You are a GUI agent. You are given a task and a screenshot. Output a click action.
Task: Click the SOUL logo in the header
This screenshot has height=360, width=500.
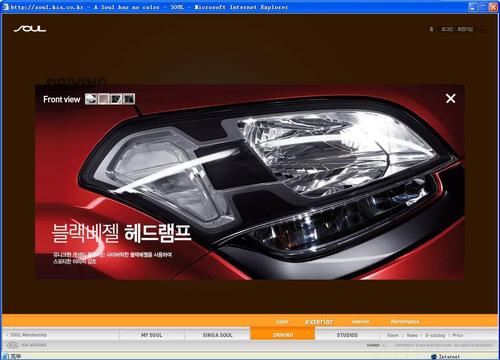click(x=30, y=29)
